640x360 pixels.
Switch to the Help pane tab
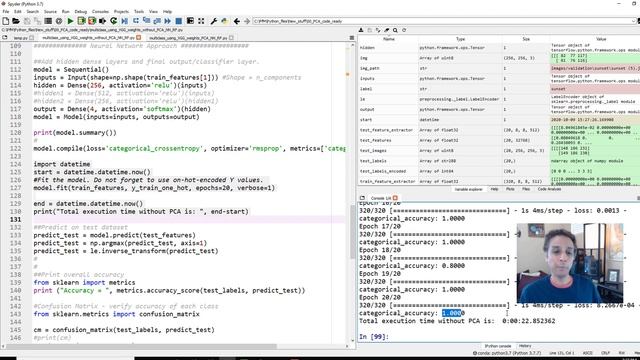click(494, 189)
